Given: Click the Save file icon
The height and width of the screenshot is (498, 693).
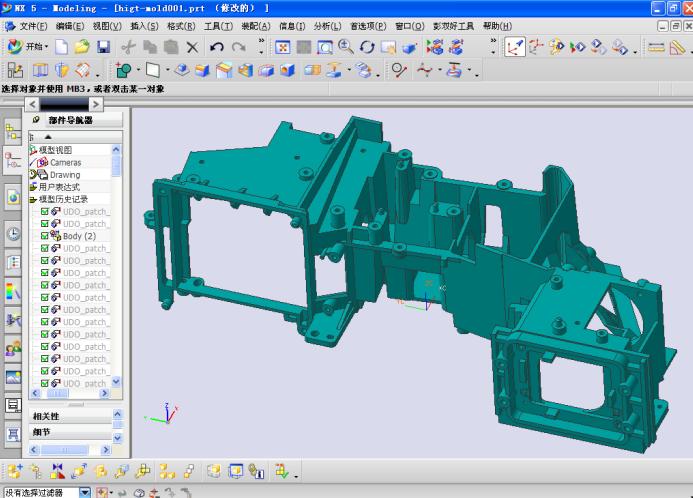Looking at the screenshot, I should (103, 47).
